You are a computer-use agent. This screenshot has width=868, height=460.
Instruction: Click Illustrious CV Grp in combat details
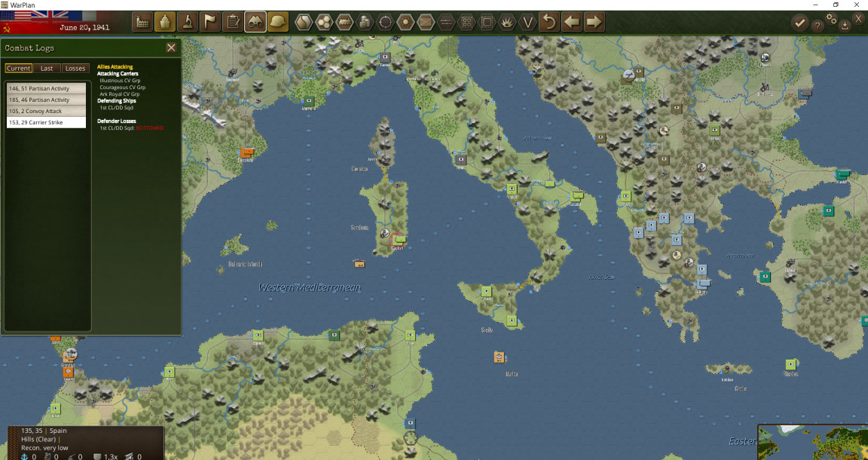click(x=120, y=81)
